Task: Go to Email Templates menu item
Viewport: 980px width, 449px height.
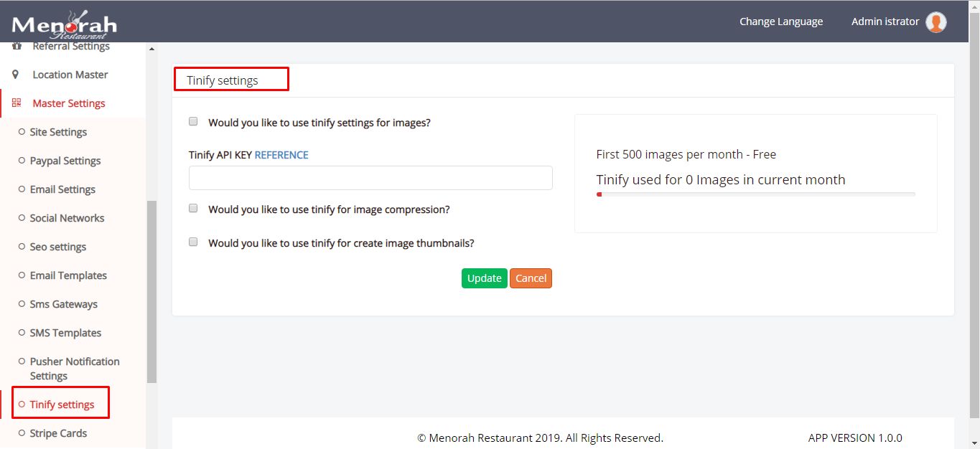Action: pyautogui.click(x=68, y=275)
